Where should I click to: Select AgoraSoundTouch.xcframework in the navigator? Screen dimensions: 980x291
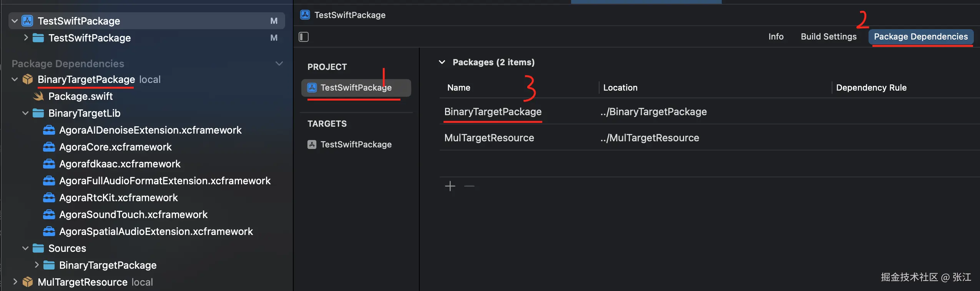133,215
